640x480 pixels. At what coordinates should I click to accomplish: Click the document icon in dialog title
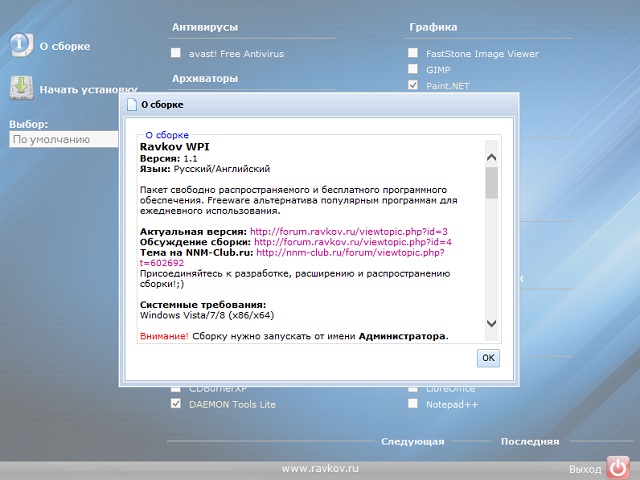pyautogui.click(x=131, y=104)
